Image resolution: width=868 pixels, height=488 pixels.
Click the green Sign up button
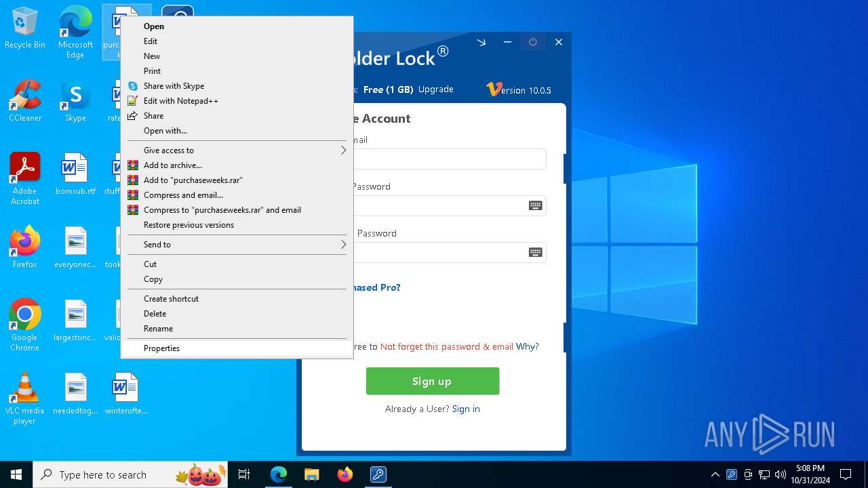coord(433,381)
